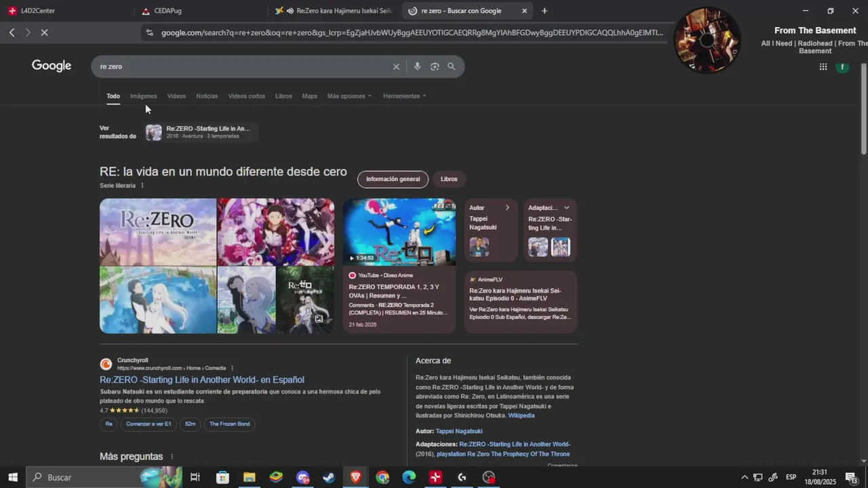Clear the search query with the X icon

(x=396, y=66)
